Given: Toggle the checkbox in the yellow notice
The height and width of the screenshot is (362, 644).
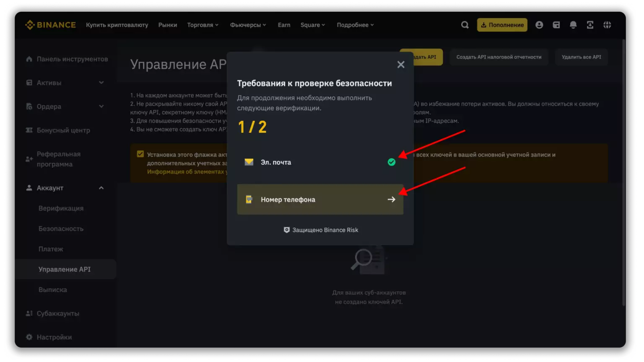Looking at the screenshot, I should coord(140,154).
